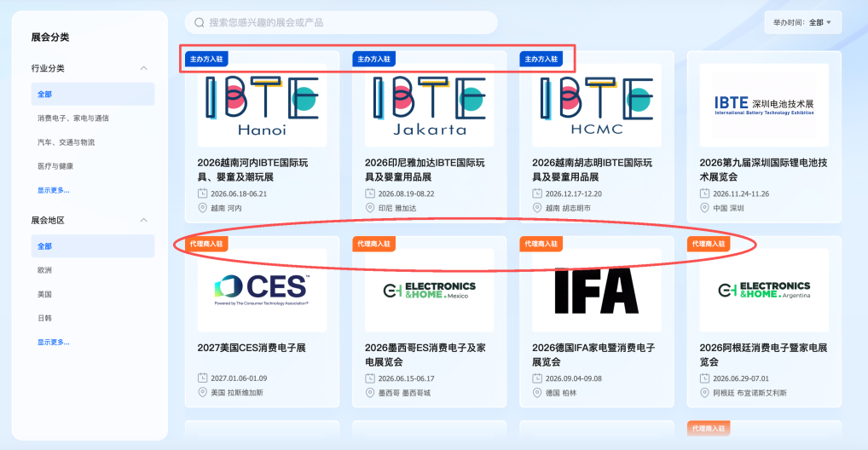Click location text 中国 深圳

tap(728, 208)
